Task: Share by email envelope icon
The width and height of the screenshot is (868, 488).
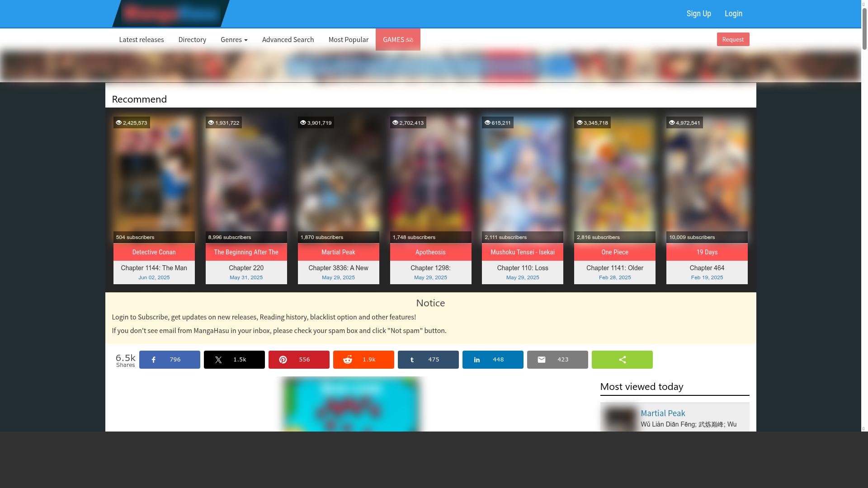Action: pyautogui.click(x=542, y=360)
